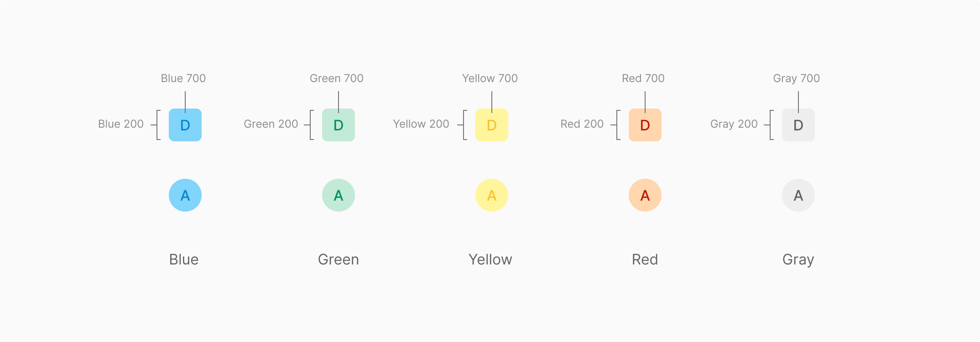
Task: Click the Blue 700 annotation label
Action: [x=183, y=78]
